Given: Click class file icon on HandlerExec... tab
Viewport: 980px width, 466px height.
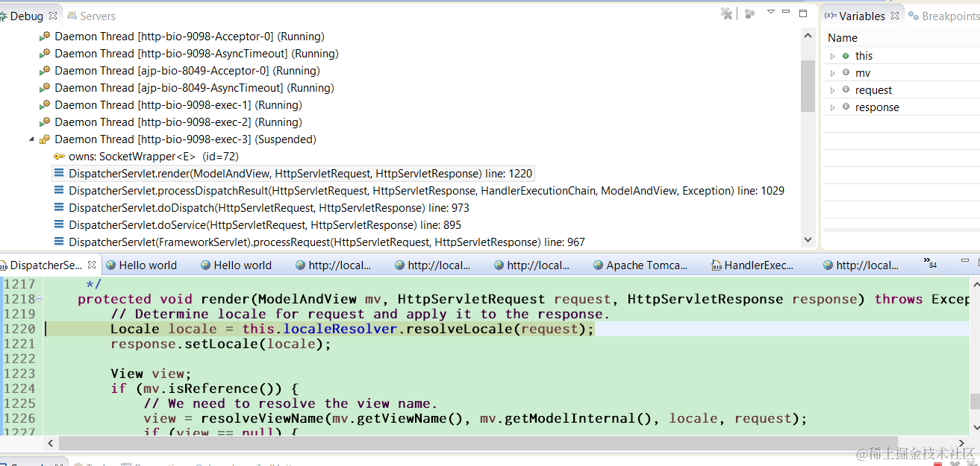Looking at the screenshot, I should [716, 265].
